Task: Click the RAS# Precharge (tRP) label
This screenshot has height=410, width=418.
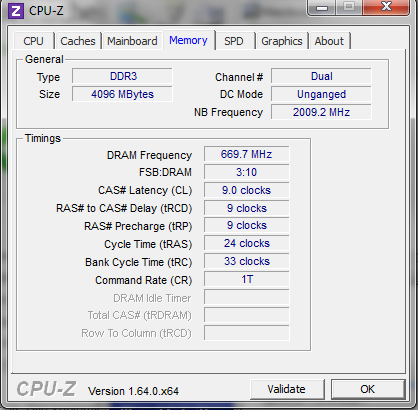Action: click(x=138, y=226)
